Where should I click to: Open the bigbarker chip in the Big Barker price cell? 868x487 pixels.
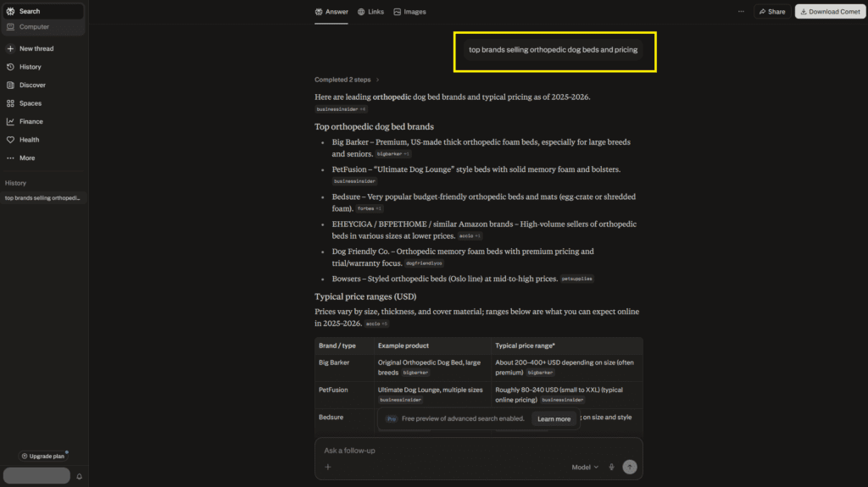point(540,373)
